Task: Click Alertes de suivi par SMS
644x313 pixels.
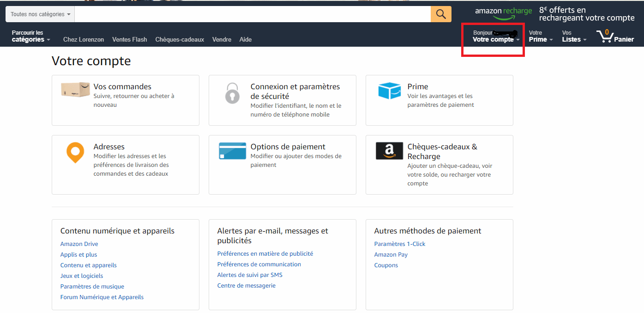Action: [250, 275]
